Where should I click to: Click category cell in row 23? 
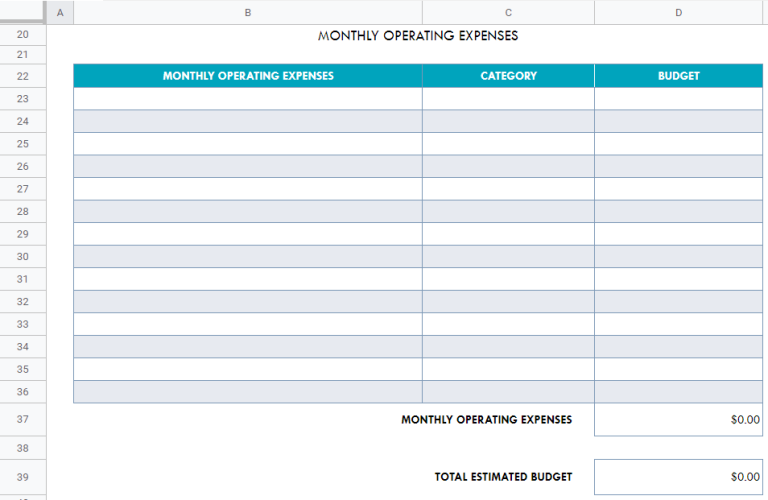pos(508,99)
